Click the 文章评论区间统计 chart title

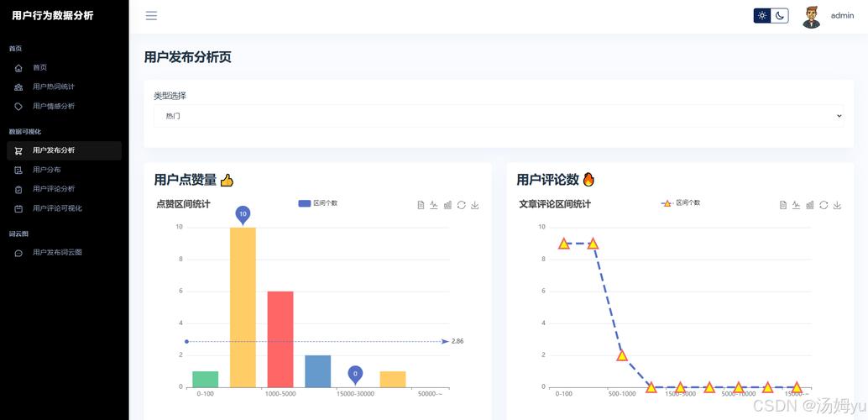click(555, 204)
